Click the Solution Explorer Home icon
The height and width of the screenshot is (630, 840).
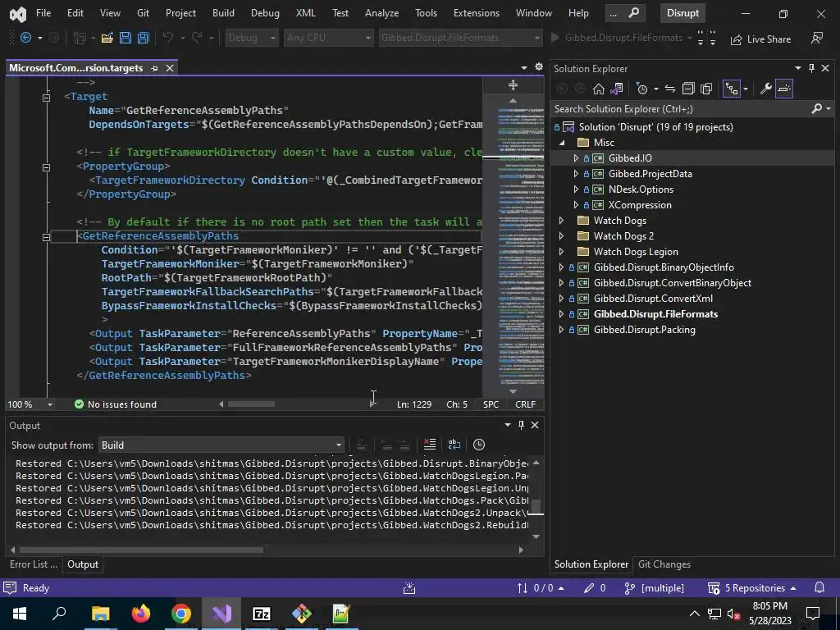coord(598,89)
